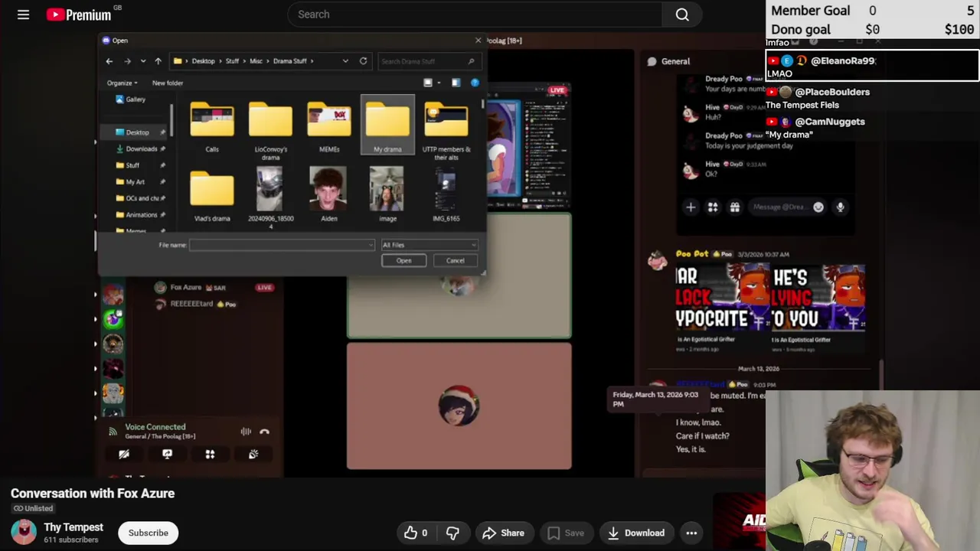Select OCs and characters folder in navigation pane
Screen dimensions: 980x551
[142, 198]
